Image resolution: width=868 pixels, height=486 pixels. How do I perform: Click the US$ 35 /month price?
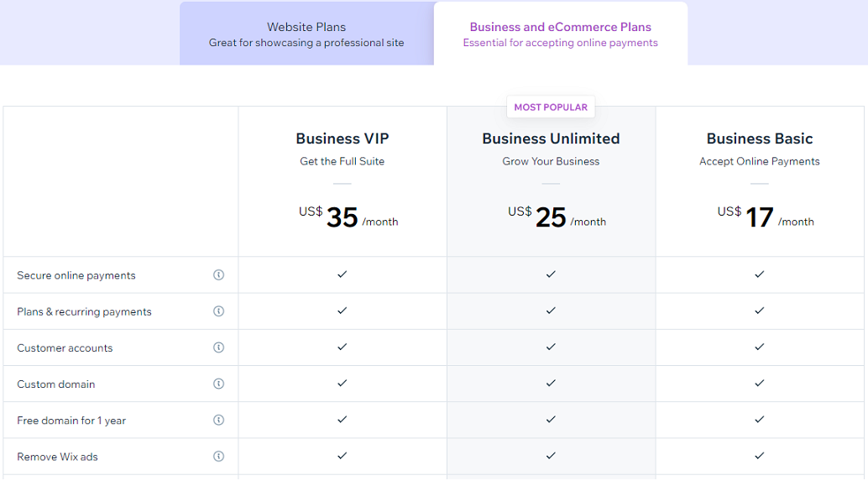(x=348, y=217)
